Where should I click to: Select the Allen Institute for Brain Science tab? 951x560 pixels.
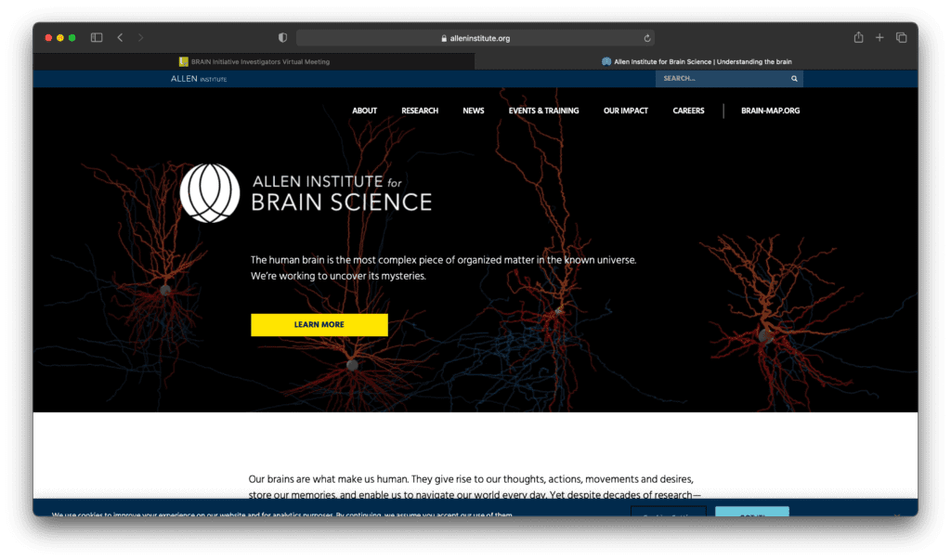tap(697, 61)
